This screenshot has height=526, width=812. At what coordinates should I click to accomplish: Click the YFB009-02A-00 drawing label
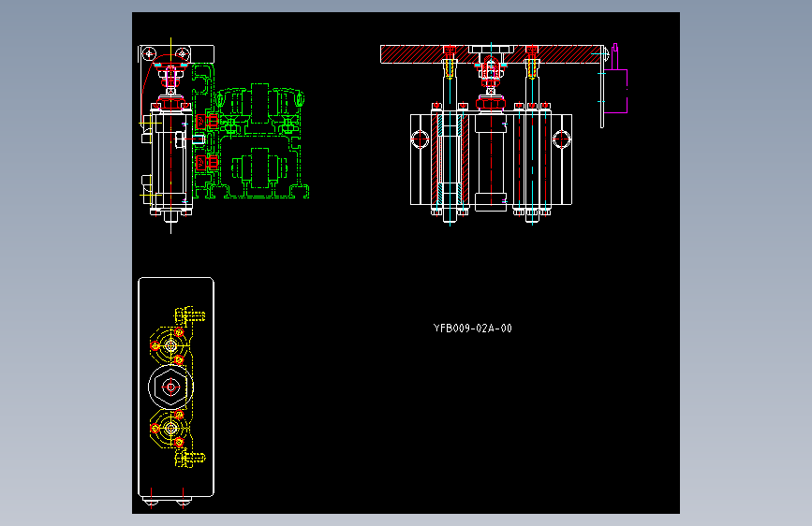point(472,329)
